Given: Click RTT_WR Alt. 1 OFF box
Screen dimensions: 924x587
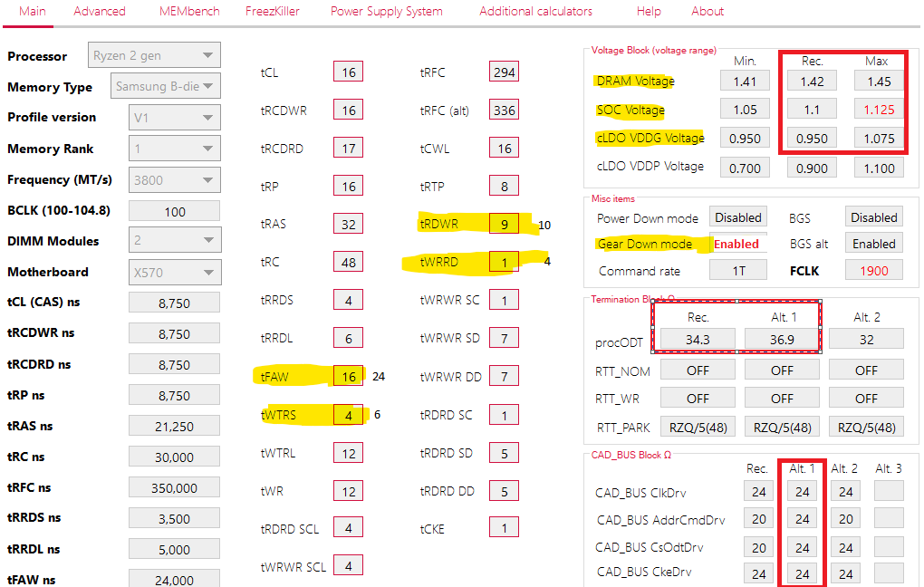Looking at the screenshot, I should [782, 399].
